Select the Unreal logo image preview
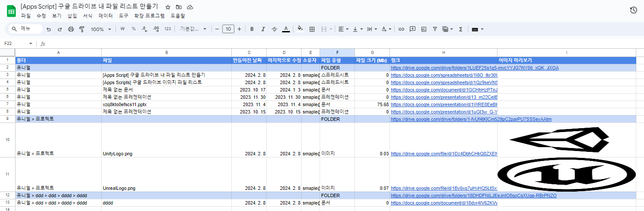The image size is (644, 211). [566, 174]
